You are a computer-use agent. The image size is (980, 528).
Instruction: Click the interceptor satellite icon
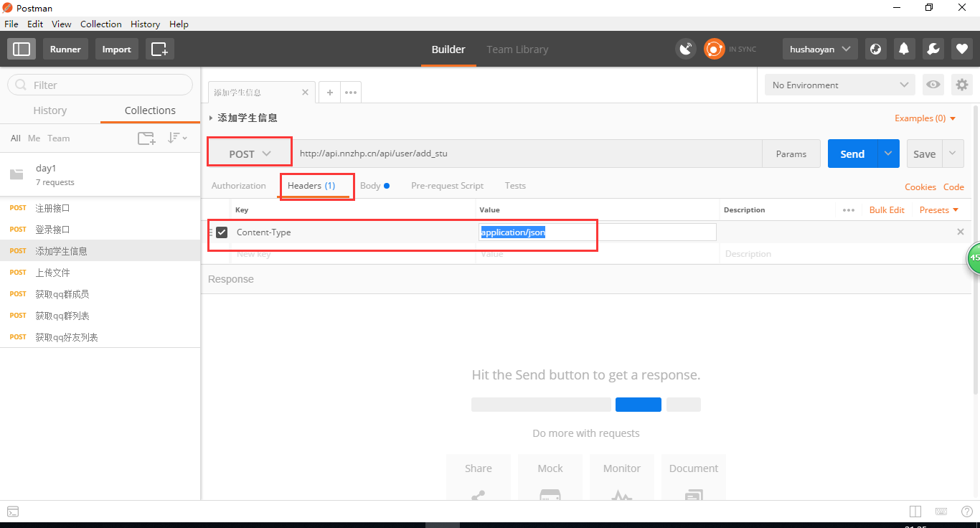coord(686,49)
